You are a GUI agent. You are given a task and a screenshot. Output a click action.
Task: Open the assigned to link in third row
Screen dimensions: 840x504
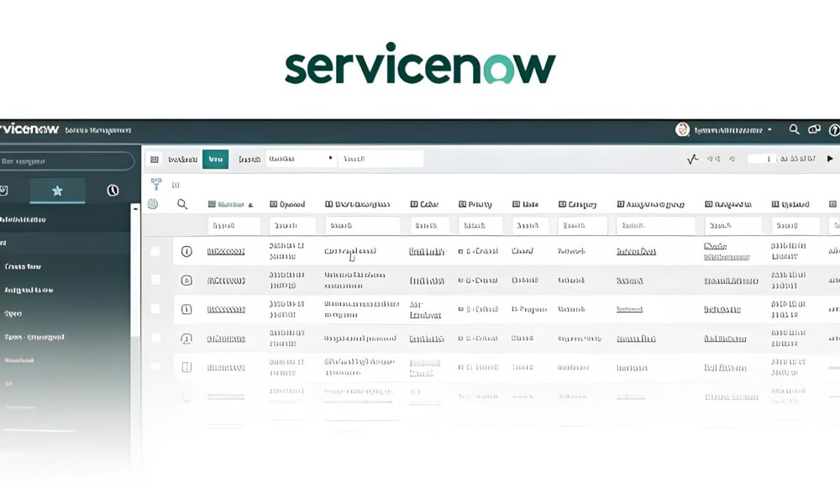coord(722,310)
